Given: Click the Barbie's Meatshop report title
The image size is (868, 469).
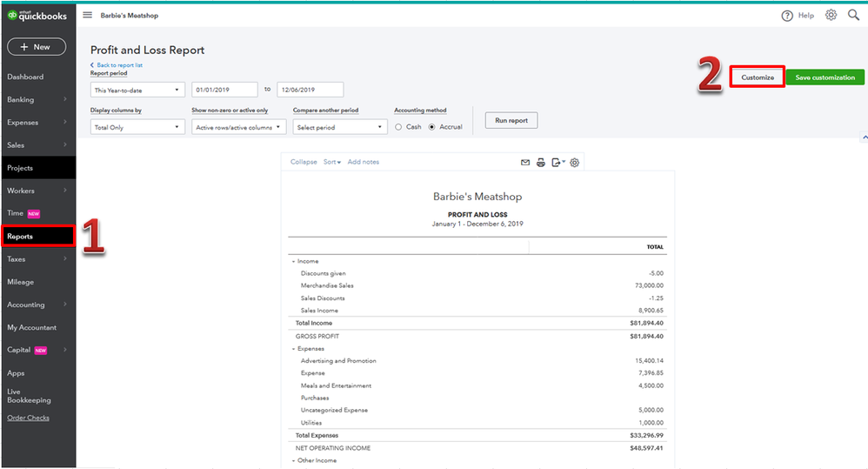Looking at the screenshot, I should point(477,197).
